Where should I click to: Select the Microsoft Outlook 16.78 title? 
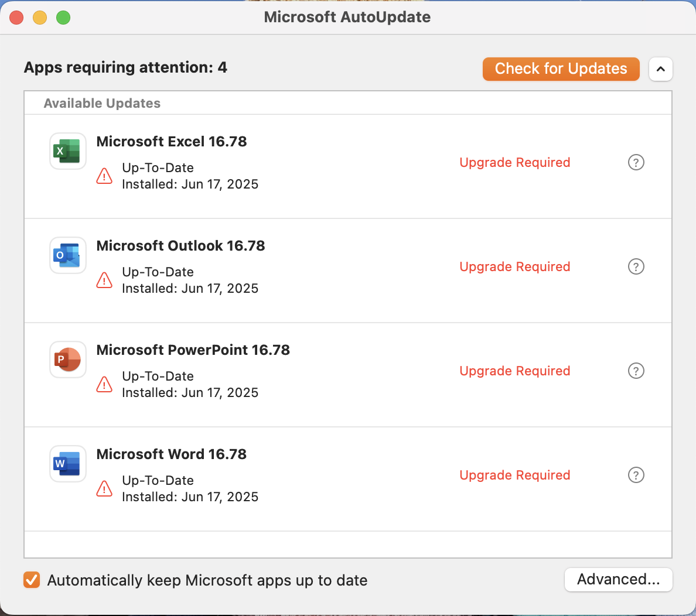click(x=180, y=246)
